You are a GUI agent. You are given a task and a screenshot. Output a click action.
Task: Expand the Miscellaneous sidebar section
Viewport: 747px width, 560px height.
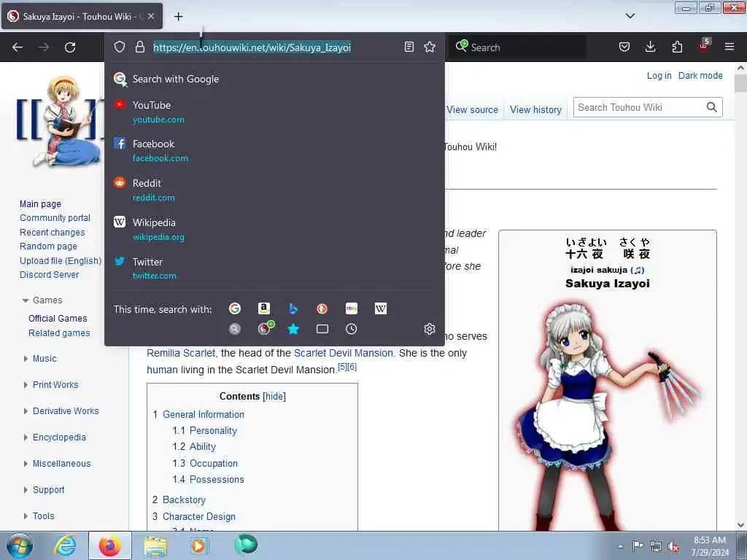(x=26, y=463)
